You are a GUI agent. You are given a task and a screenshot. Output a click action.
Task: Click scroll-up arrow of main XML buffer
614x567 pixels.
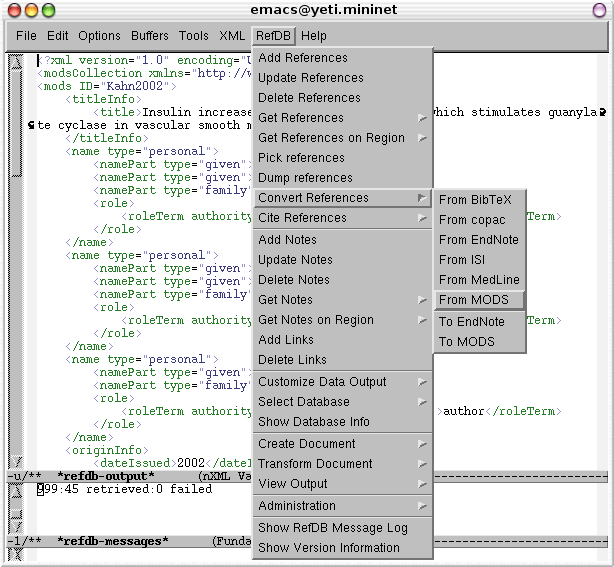(16, 61)
